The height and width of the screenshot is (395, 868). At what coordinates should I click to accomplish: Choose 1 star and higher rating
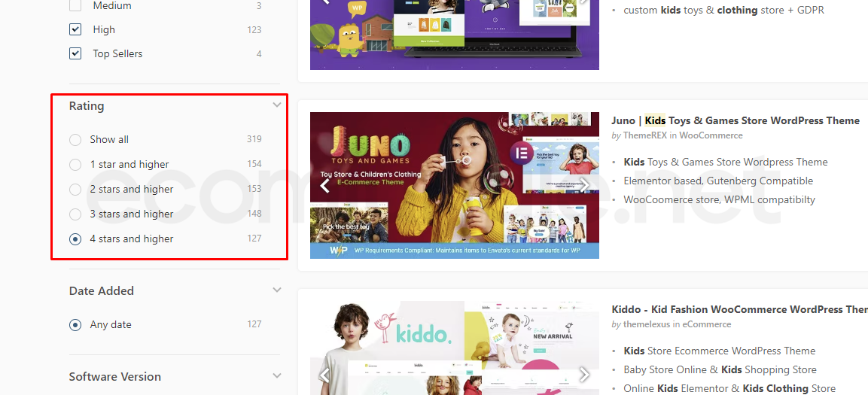pos(75,164)
